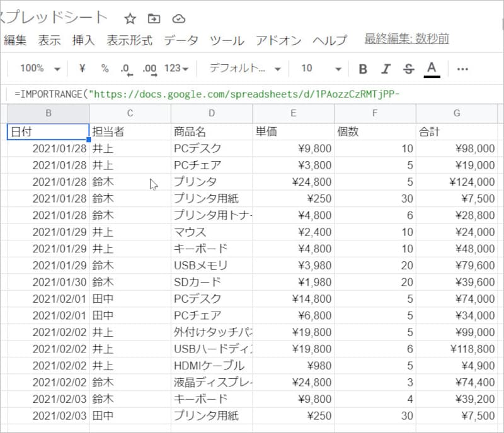Toggle italic formatting
This screenshot has width=504, height=433.
pos(386,69)
